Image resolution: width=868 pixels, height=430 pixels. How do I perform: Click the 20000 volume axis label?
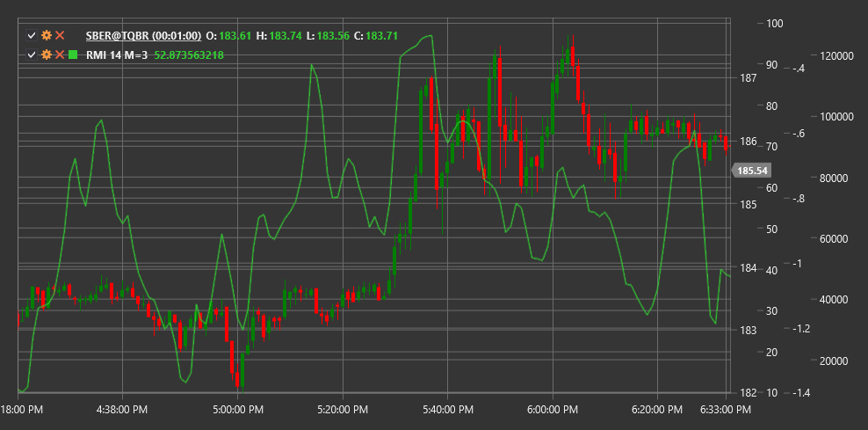[x=835, y=361]
